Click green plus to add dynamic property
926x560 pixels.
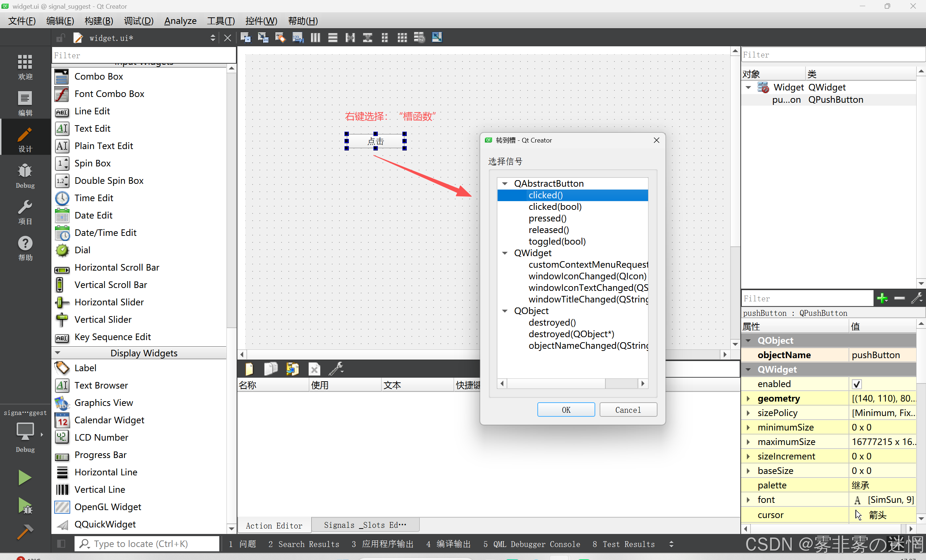coord(882,298)
